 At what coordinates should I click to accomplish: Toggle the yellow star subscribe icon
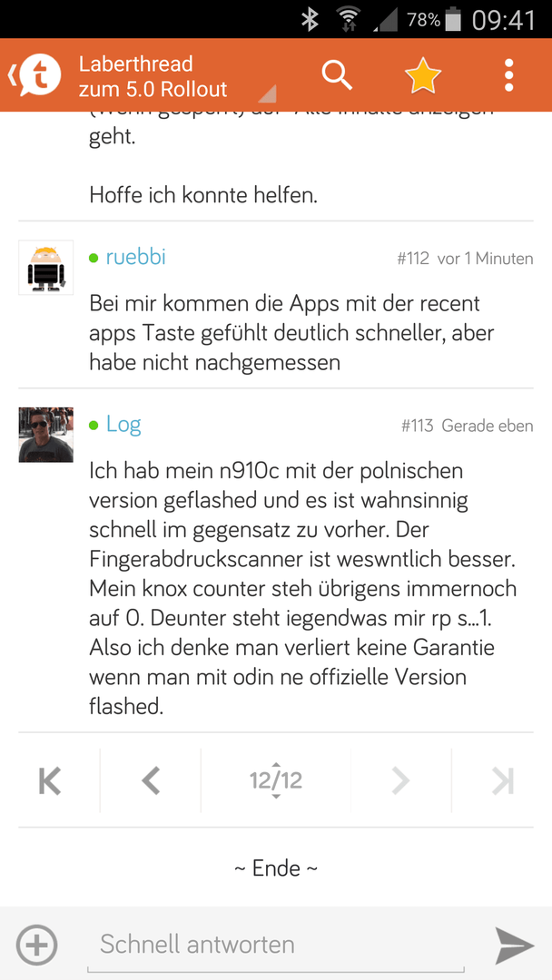point(423,75)
